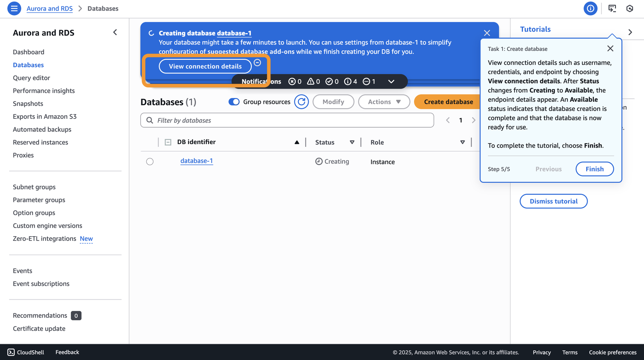Open Query editor in the sidebar
This screenshot has height=360, width=644.
click(x=31, y=78)
